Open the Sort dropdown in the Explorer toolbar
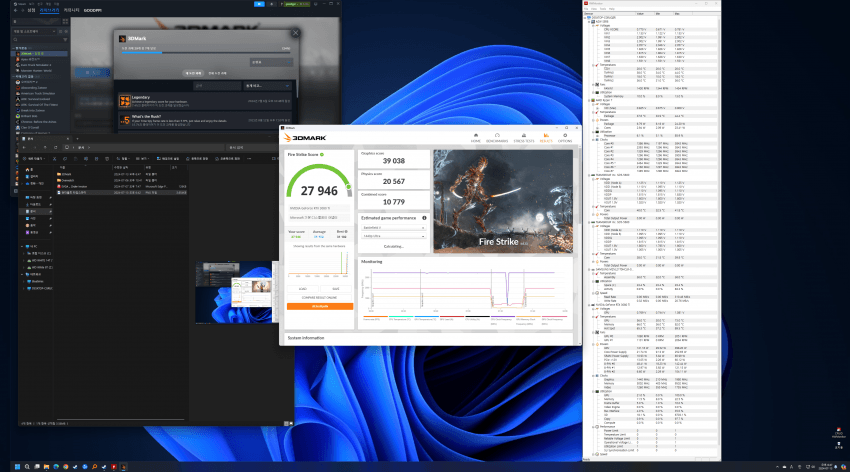Screen dimensions: 850x472 [x=122, y=159]
